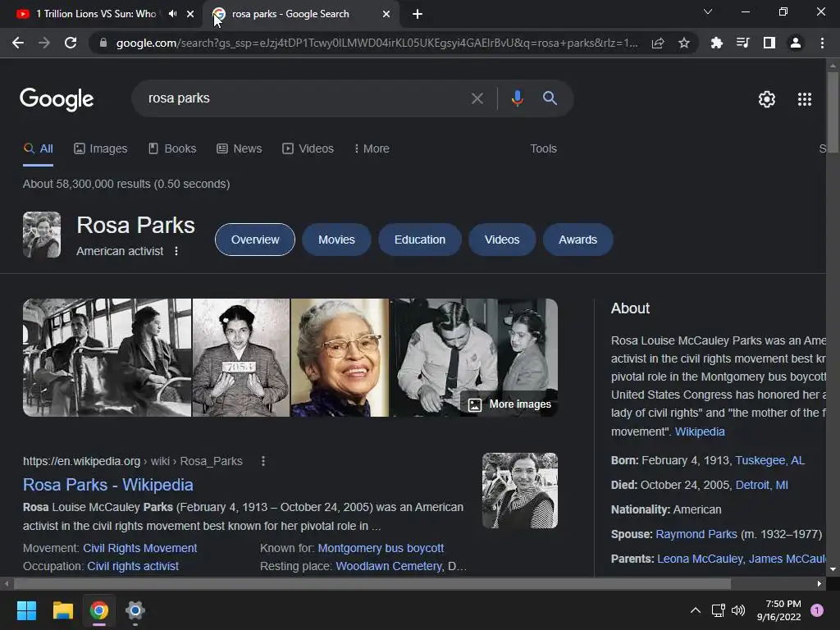This screenshot has height=630, width=840.
Task: Open Detroit, MI link
Action: (x=762, y=486)
